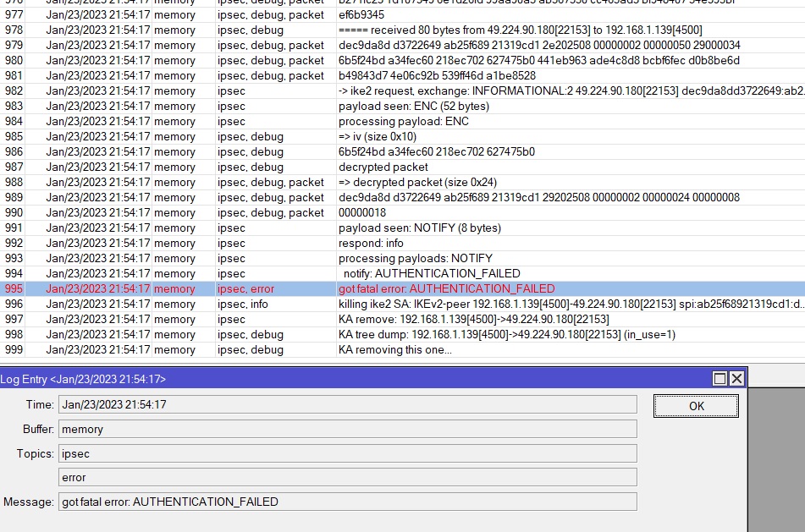
Task: Click the Topics field showing error
Action: coord(348,477)
